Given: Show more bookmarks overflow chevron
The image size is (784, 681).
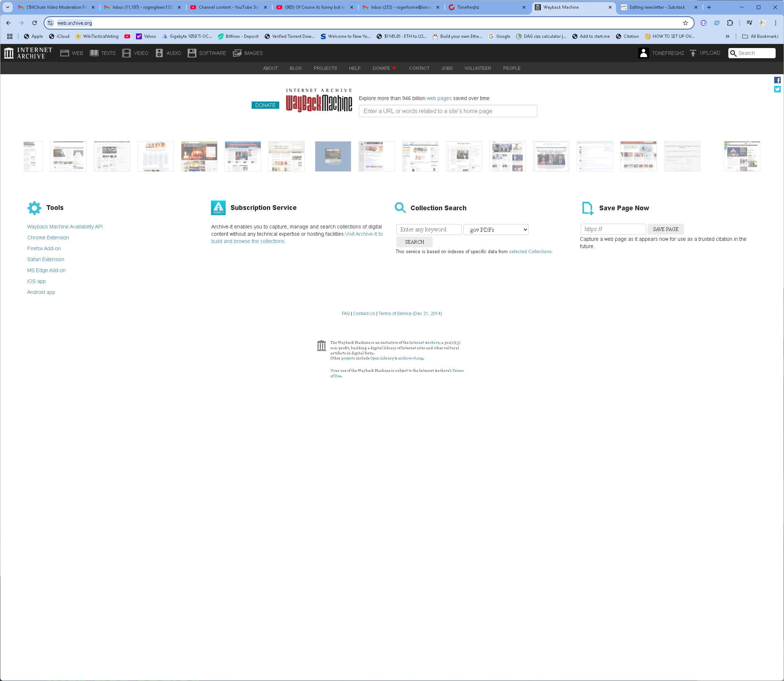Looking at the screenshot, I should coord(727,36).
